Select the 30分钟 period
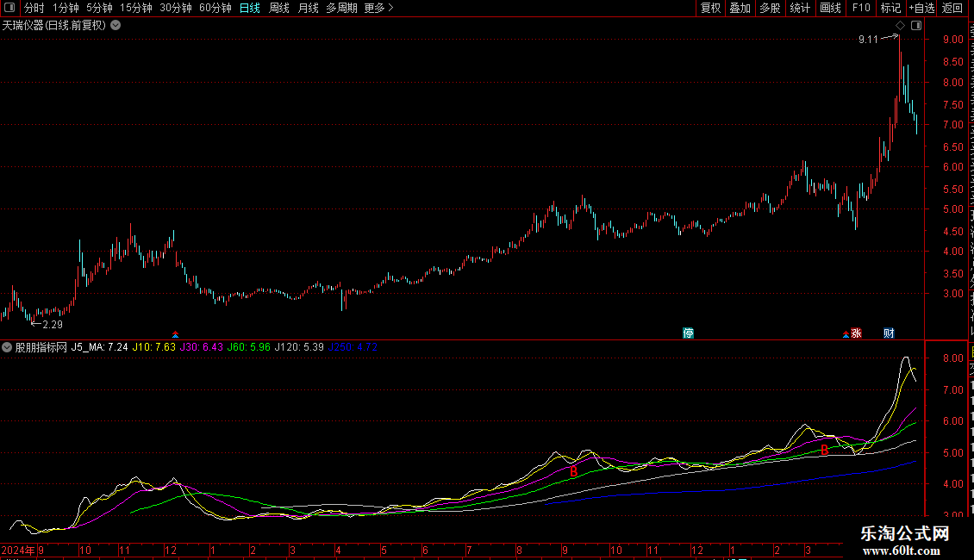 176,8
